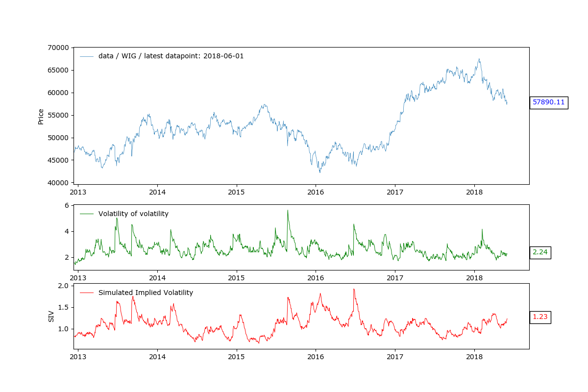Image resolution: width=588 pixels, height=392 pixels.
Task: Click the 'Simulated Implied Volatility' legend label
Action: 146,293
